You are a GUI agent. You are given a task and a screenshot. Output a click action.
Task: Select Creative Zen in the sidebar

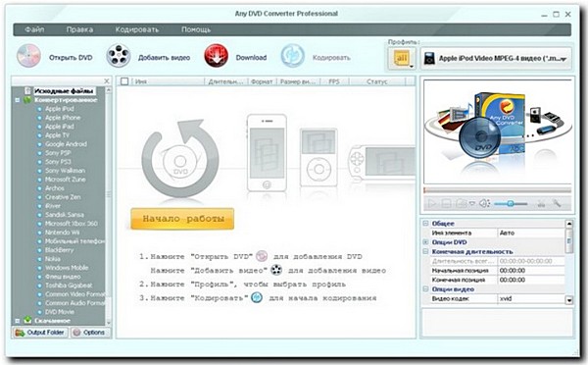pos(63,197)
